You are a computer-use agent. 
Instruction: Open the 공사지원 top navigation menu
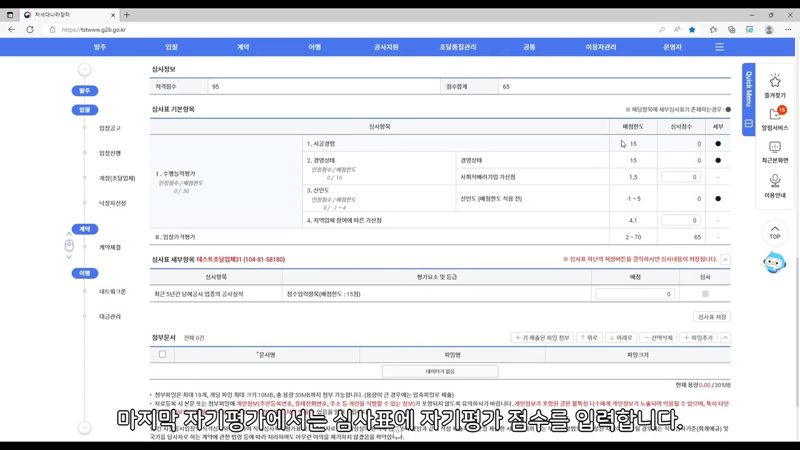coord(386,47)
